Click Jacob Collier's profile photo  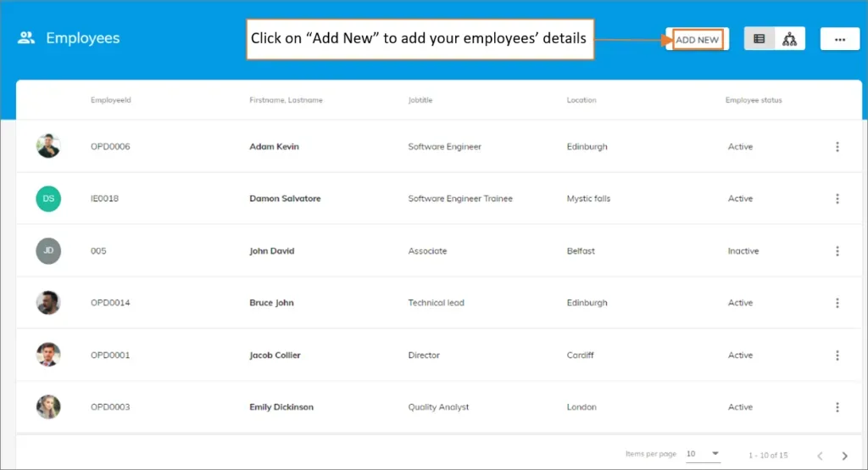click(48, 355)
